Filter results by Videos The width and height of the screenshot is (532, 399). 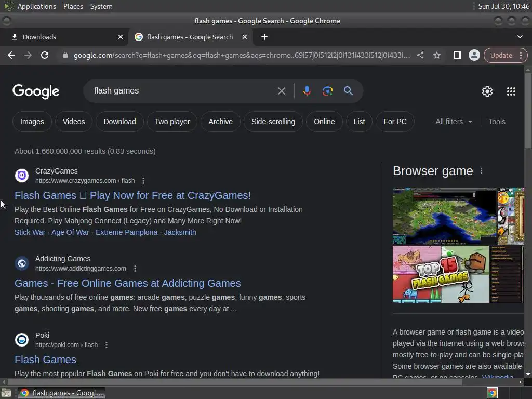tap(74, 122)
